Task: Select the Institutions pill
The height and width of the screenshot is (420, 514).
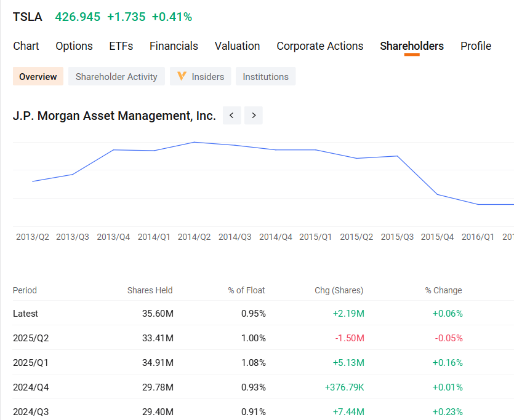Action: (x=265, y=76)
